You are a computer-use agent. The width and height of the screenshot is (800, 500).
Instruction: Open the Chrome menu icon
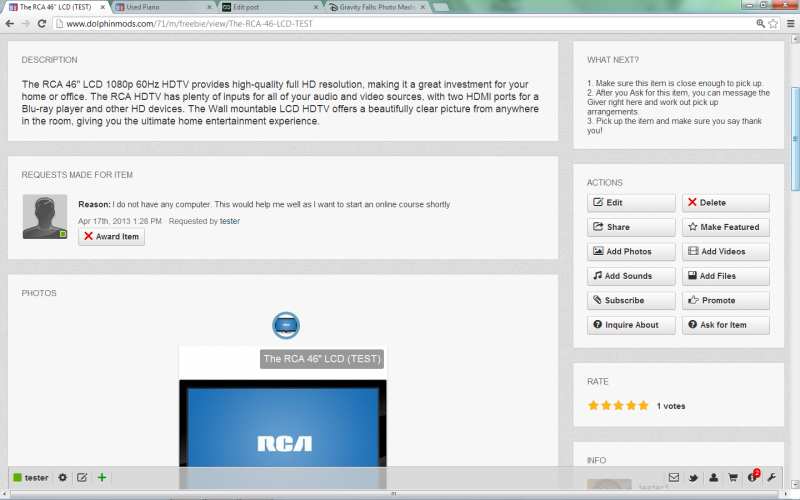point(790,23)
